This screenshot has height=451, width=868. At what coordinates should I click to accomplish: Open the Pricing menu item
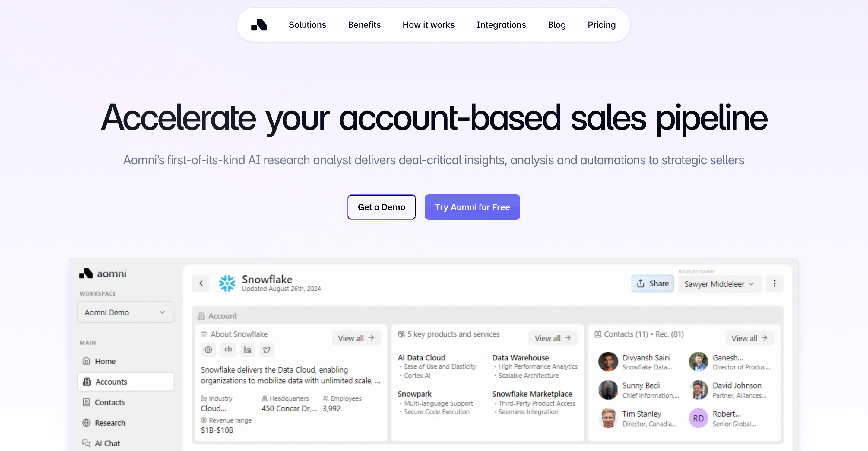[x=602, y=25]
